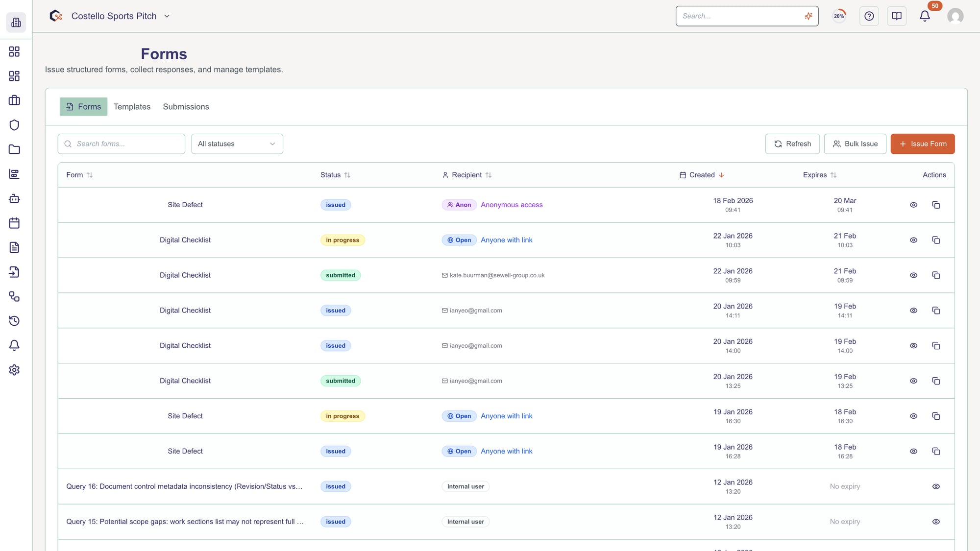Open the Submissions tab
The height and width of the screenshot is (551, 980).
(x=186, y=106)
